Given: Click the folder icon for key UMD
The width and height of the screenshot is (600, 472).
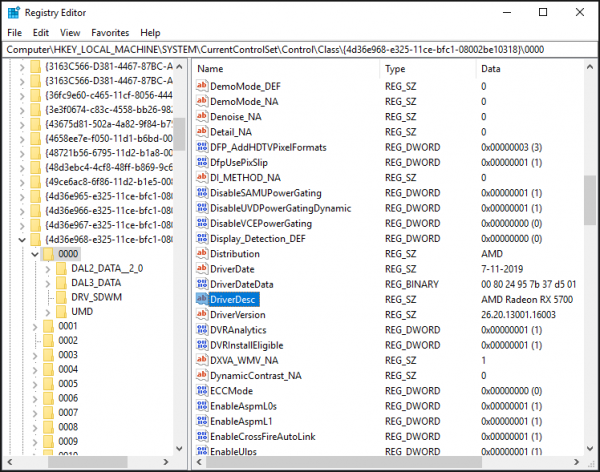Looking at the screenshot, I should click(59, 311).
